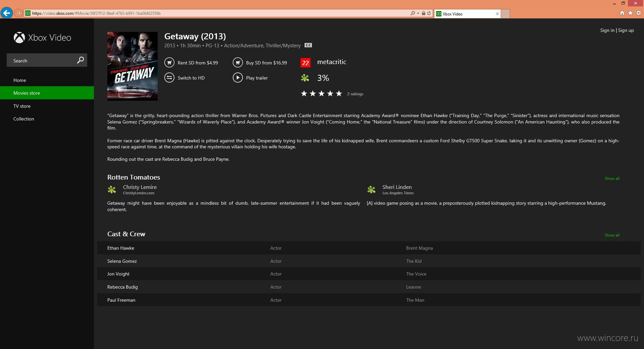
Task: Select the Rebecca Budig cast row
Action: [369, 287]
